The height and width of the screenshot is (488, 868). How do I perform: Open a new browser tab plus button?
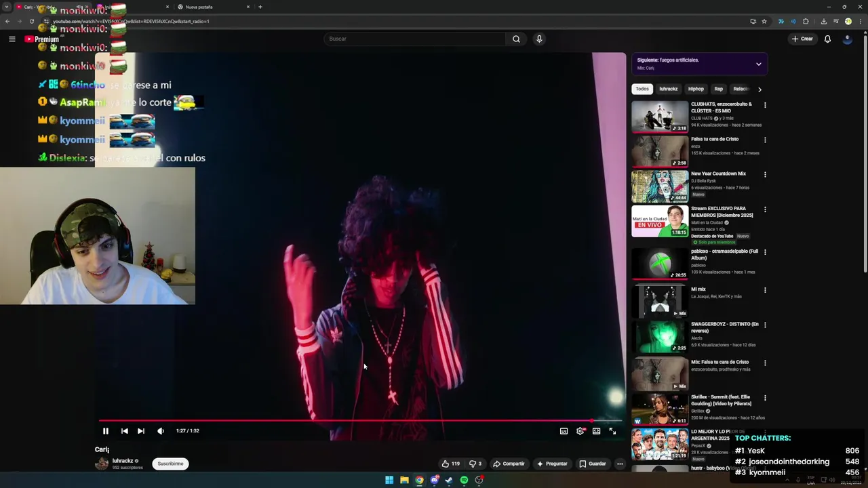click(260, 7)
